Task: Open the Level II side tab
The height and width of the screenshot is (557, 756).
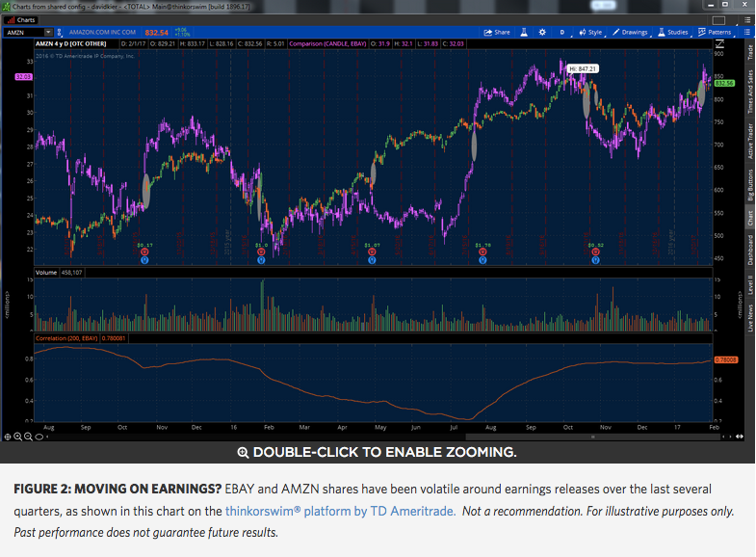Action: 750,284
